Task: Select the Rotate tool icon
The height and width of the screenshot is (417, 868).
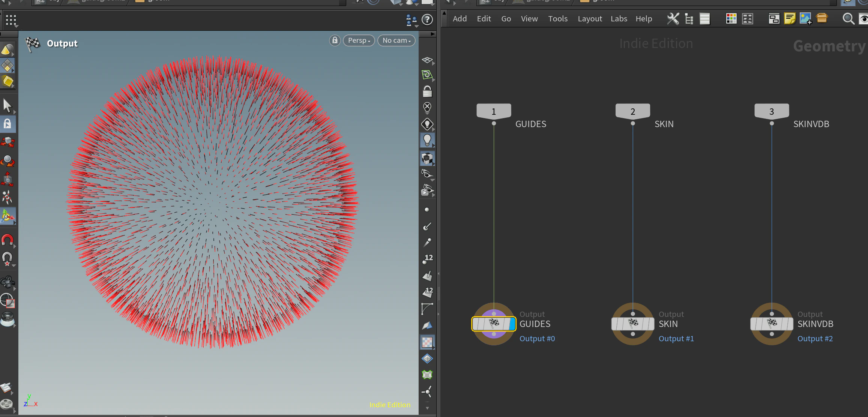Action: point(8,161)
